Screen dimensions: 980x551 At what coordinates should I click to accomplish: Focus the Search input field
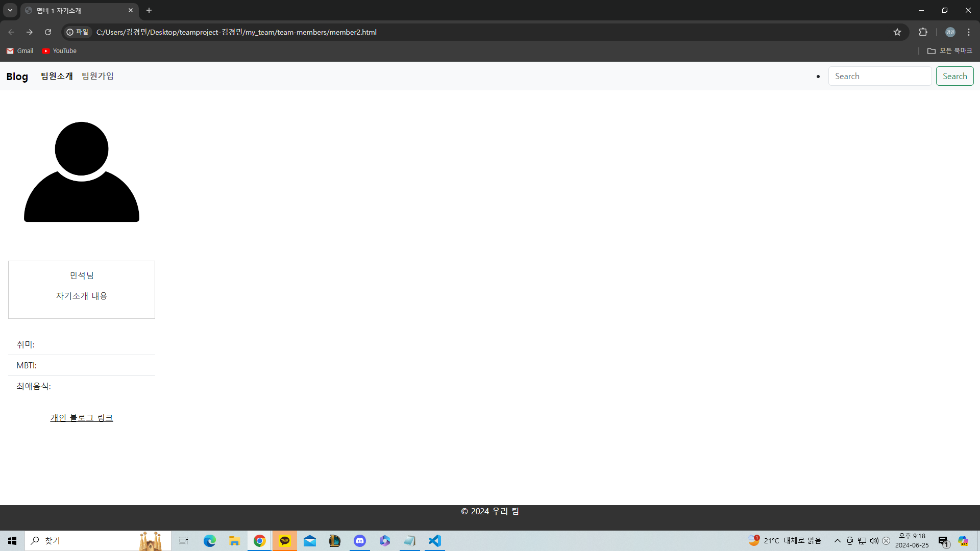click(879, 76)
